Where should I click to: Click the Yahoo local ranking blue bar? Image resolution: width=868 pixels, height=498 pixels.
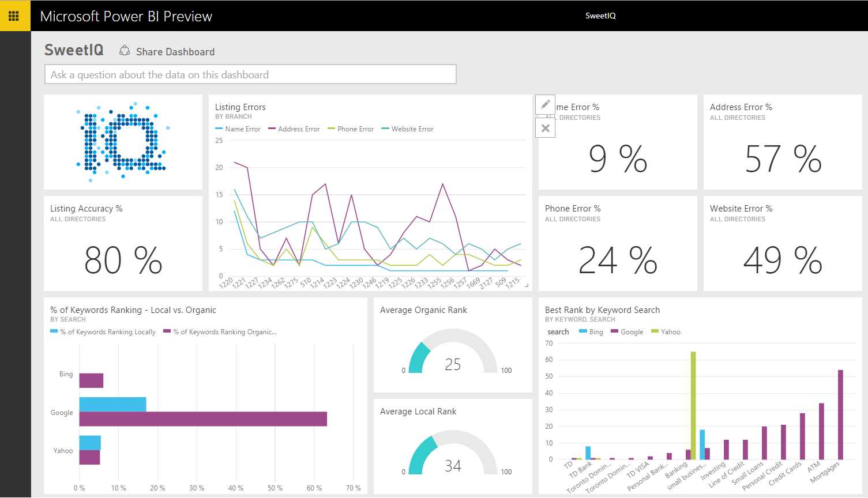pyautogui.click(x=90, y=443)
